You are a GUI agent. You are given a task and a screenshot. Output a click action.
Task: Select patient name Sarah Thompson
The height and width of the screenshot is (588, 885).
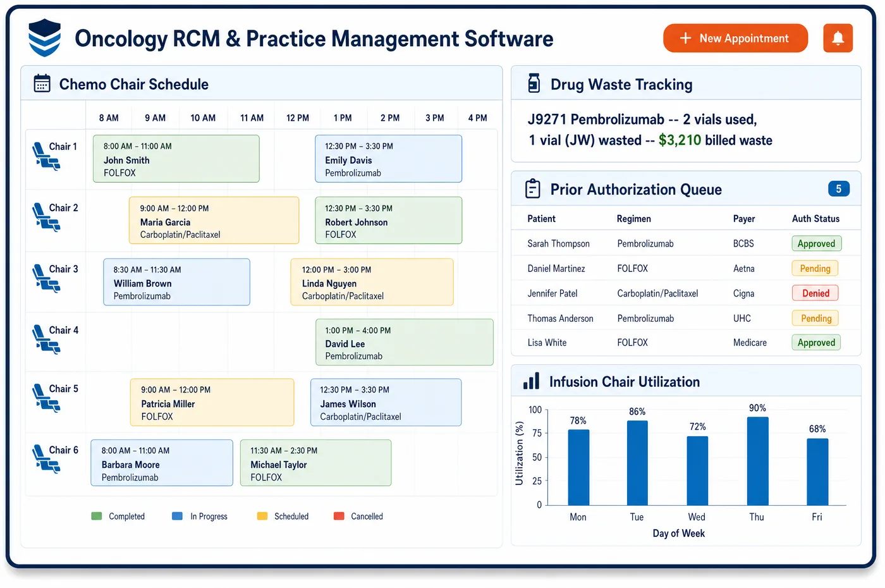[x=558, y=243]
